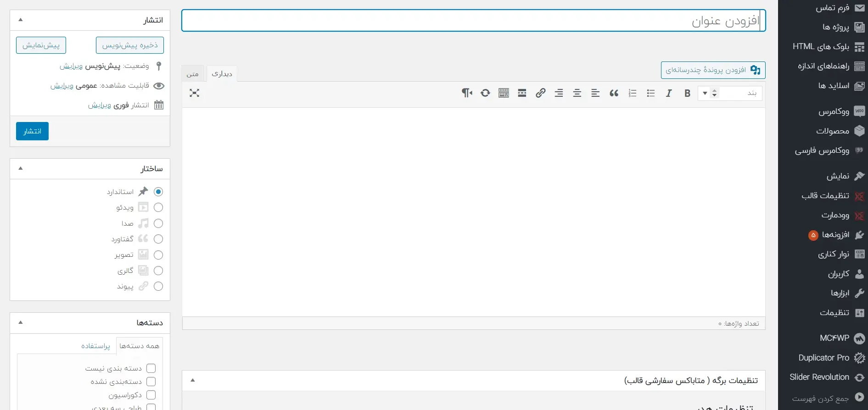868x410 pixels.
Task: Select the صدا audio post format
Action: pos(158,223)
